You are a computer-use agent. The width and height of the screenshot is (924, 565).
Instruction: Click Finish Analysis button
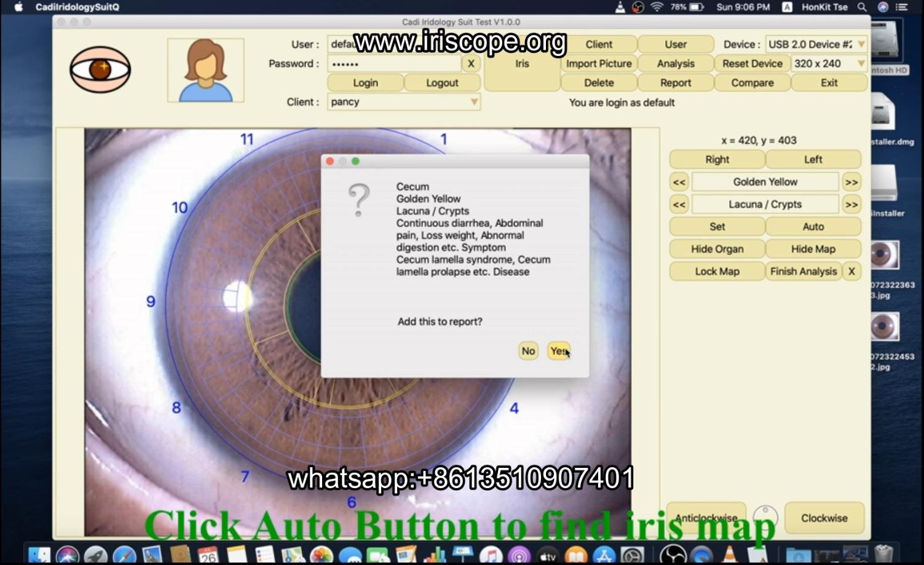coord(804,271)
